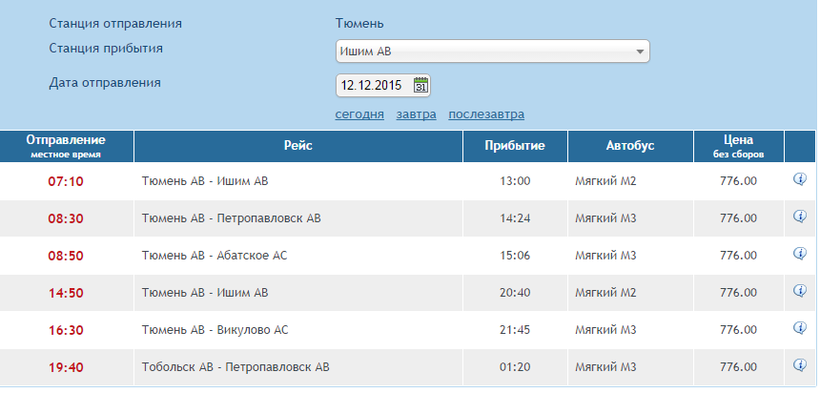The height and width of the screenshot is (393, 820).
Task: Click the Тюмень АВ - Викулово АС route
Action: [214, 330]
